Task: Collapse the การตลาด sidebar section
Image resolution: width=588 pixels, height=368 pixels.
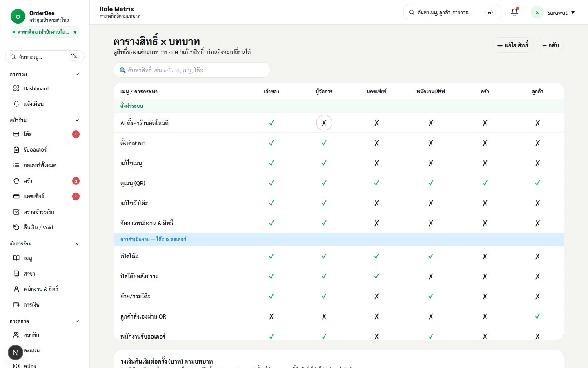Action: [x=77, y=321]
